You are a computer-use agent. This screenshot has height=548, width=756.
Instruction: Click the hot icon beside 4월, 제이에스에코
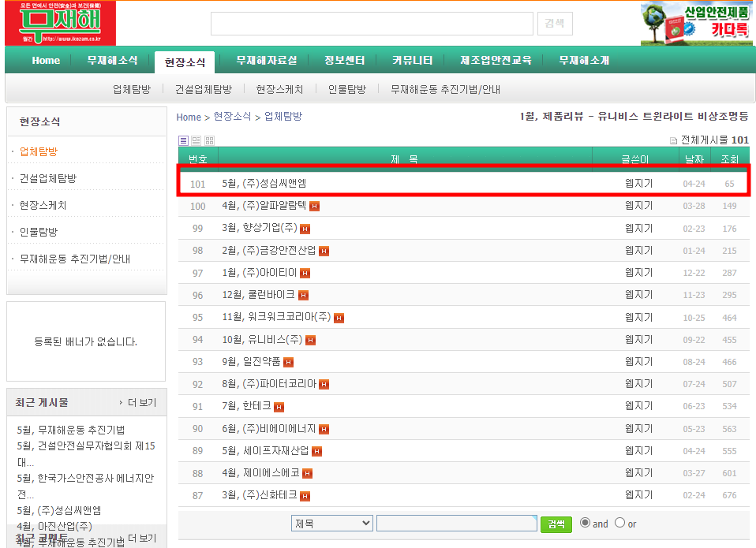(x=307, y=473)
